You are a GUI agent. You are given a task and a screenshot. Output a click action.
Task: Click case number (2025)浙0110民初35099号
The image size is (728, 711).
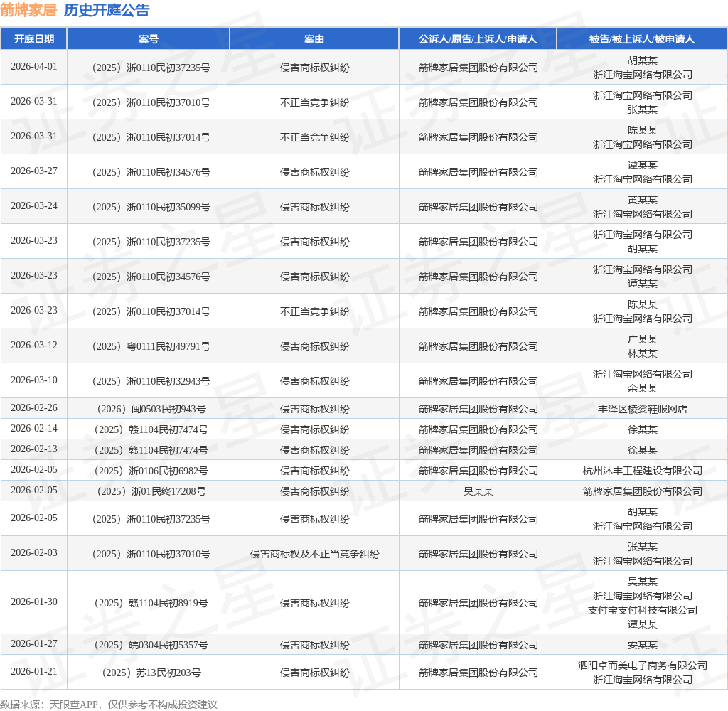(x=151, y=207)
